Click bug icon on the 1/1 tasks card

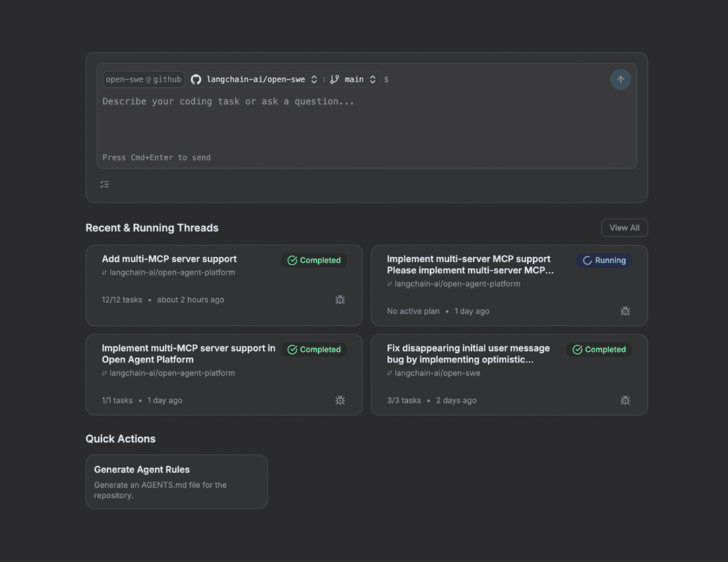(340, 400)
